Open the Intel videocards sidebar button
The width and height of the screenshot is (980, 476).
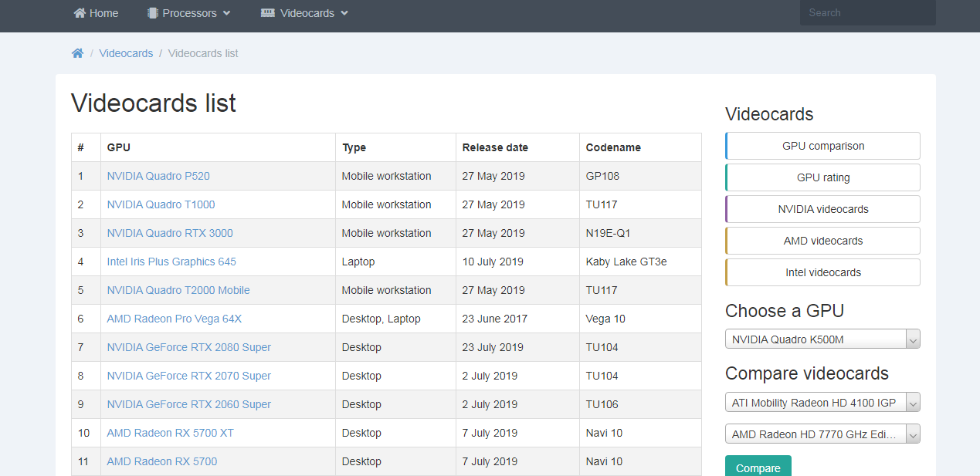coord(823,272)
